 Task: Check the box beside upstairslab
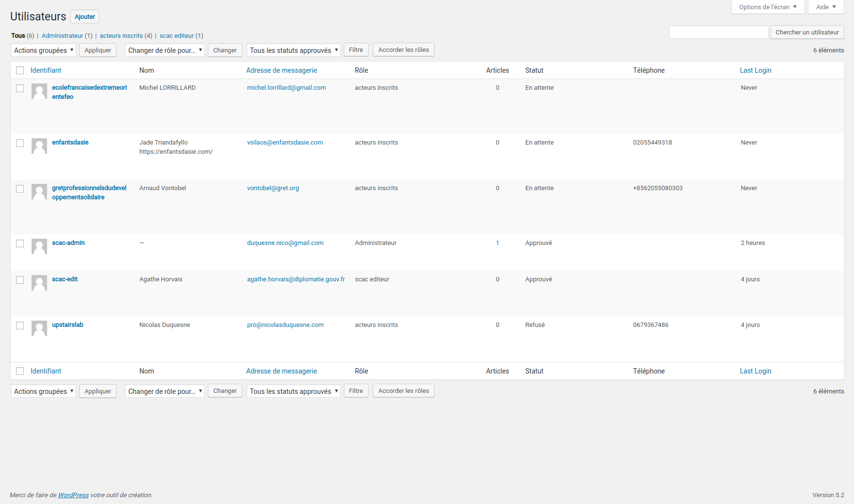[20, 325]
